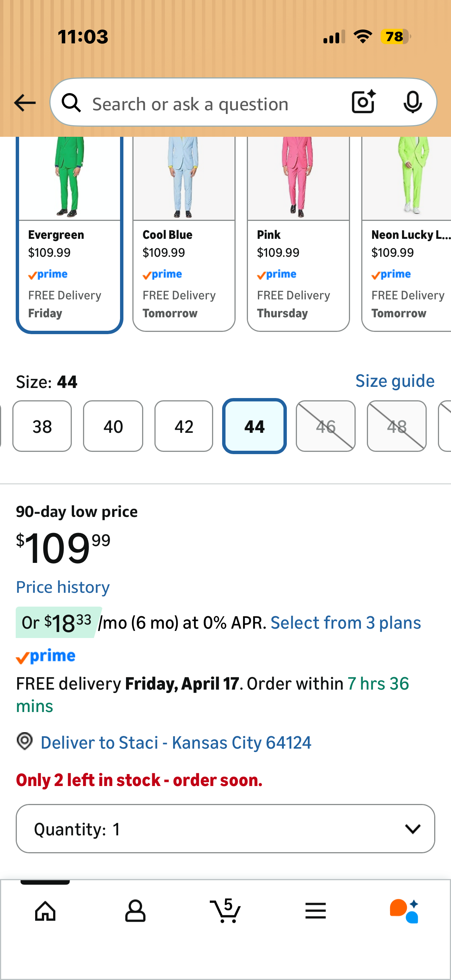The width and height of the screenshot is (451, 980).
Task: Go to Home tab icon
Action: tap(45, 911)
